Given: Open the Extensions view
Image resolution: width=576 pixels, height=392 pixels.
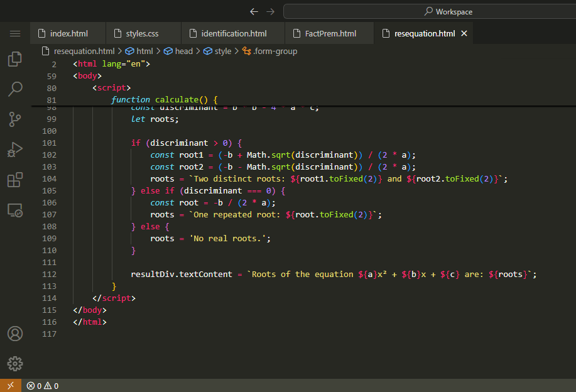Looking at the screenshot, I should pyautogui.click(x=15, y=180).
